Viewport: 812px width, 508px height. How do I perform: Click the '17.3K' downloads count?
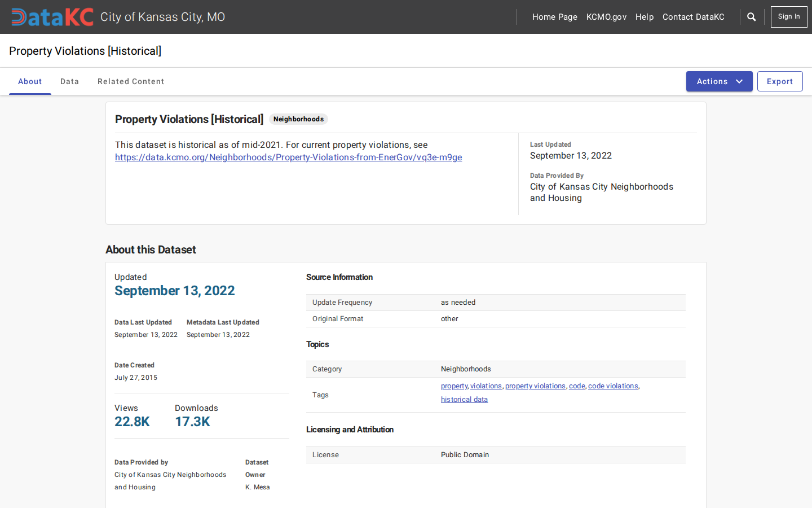click(x=192, y=422)
